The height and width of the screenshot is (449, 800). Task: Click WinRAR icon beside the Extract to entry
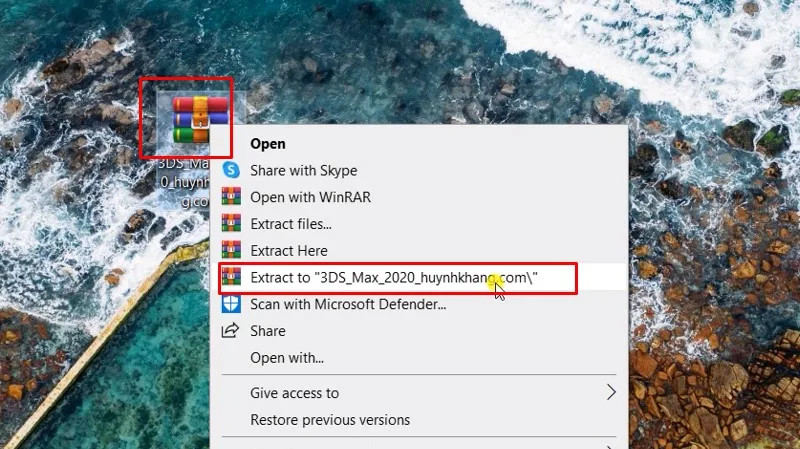(231, 277)
